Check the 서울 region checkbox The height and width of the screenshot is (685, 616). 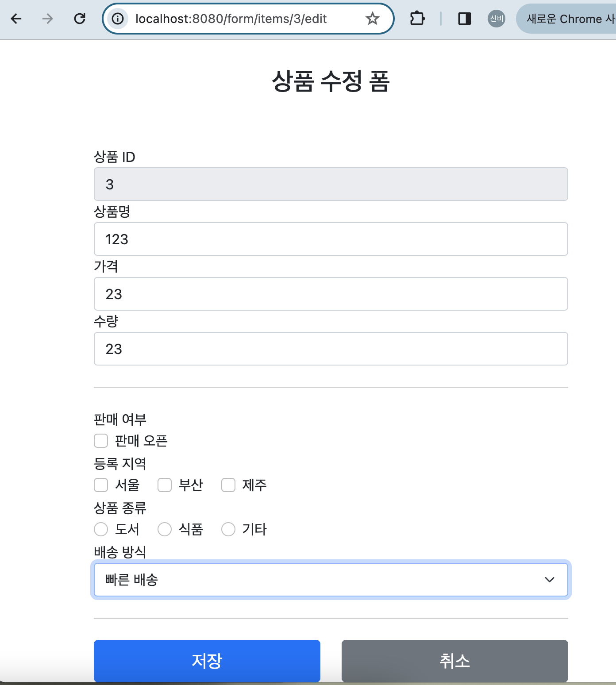click(x=101, y=485)
